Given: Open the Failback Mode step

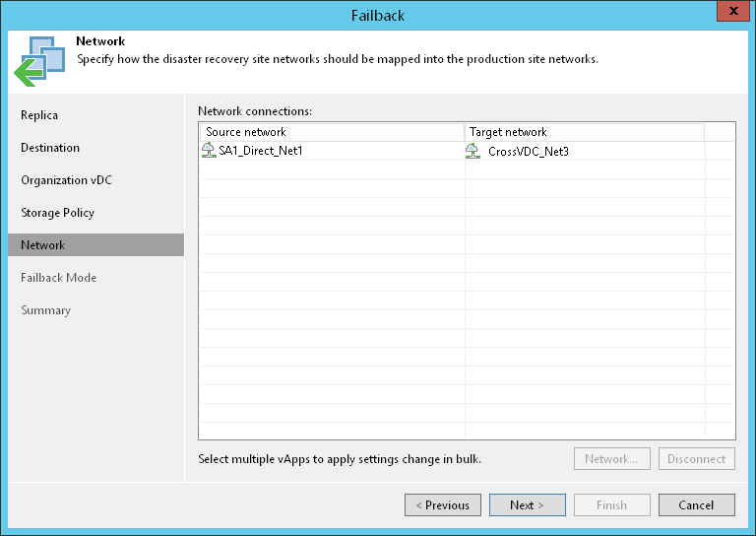Looking at the screenshot, I should coord(58,278).
